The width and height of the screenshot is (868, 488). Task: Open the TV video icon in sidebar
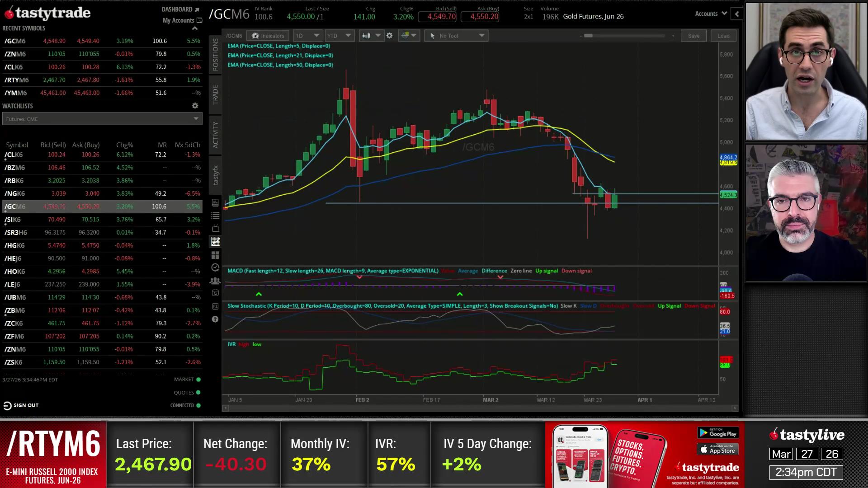[215, 229]
